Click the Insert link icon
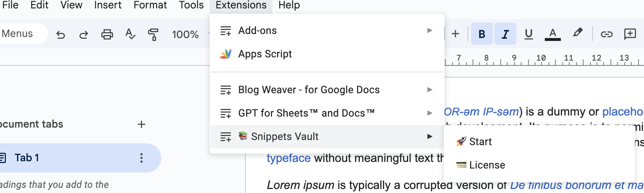Viewport: 644px width, 193px height. click(606, 34)
